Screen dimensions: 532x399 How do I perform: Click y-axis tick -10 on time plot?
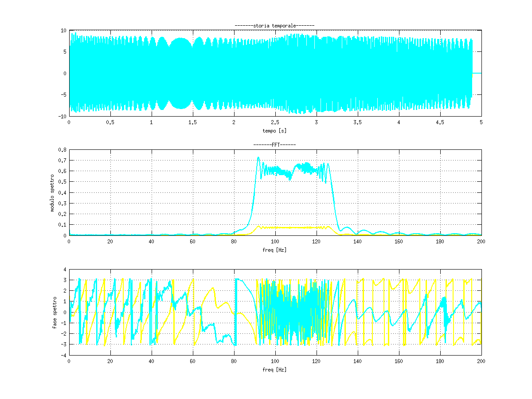pyautogui.click(x=63, y=116)
